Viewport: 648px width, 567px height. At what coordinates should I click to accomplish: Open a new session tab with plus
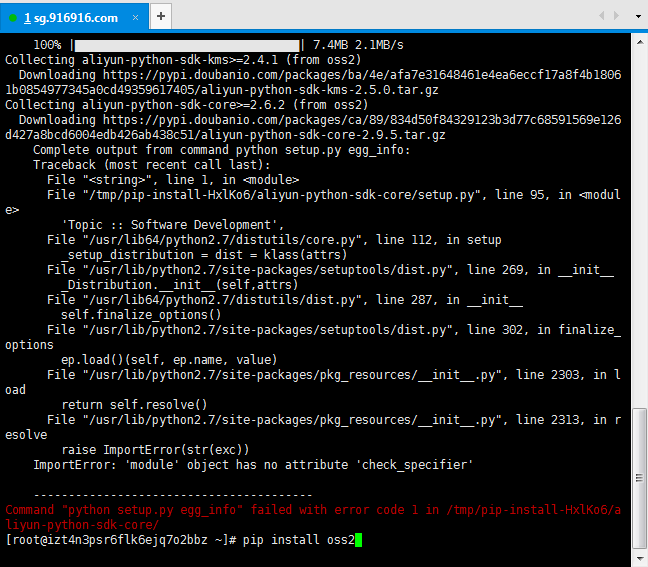(161, 17)
